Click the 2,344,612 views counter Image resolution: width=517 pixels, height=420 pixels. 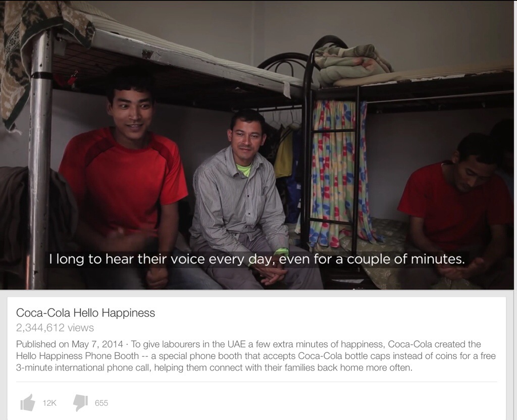55,328
